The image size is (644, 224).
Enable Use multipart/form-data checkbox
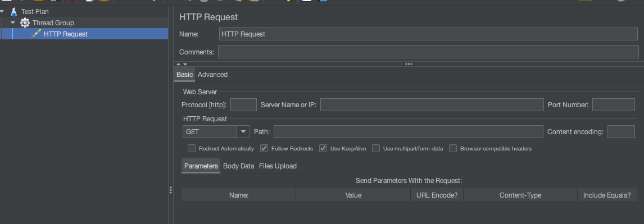(376, 149)
